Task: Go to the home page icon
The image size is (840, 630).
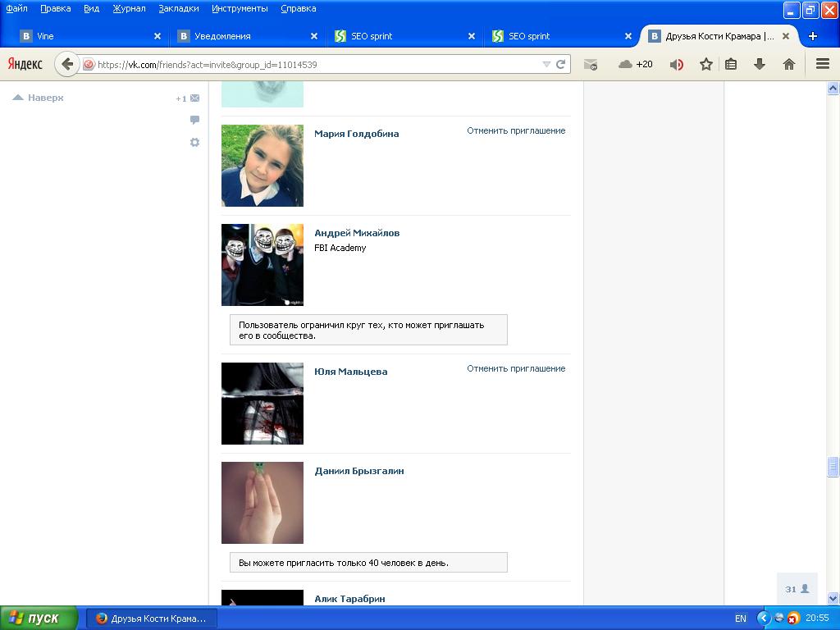Action: [788, 64]
